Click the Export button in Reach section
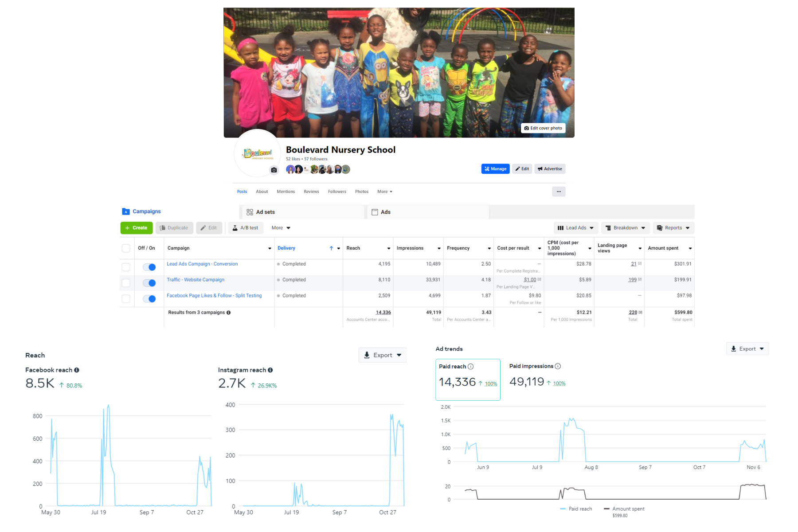 coord(383,355)
